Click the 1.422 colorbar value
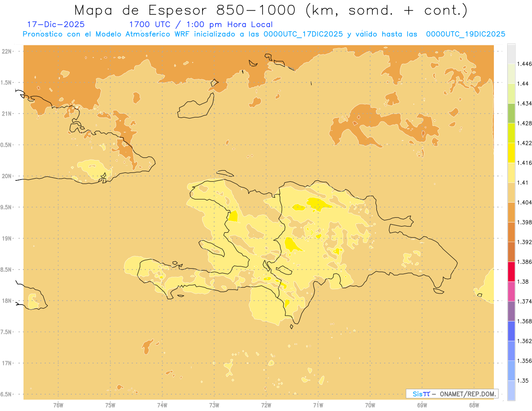Image resolution: width=532 pixels, height=411 pixels. 524,143
